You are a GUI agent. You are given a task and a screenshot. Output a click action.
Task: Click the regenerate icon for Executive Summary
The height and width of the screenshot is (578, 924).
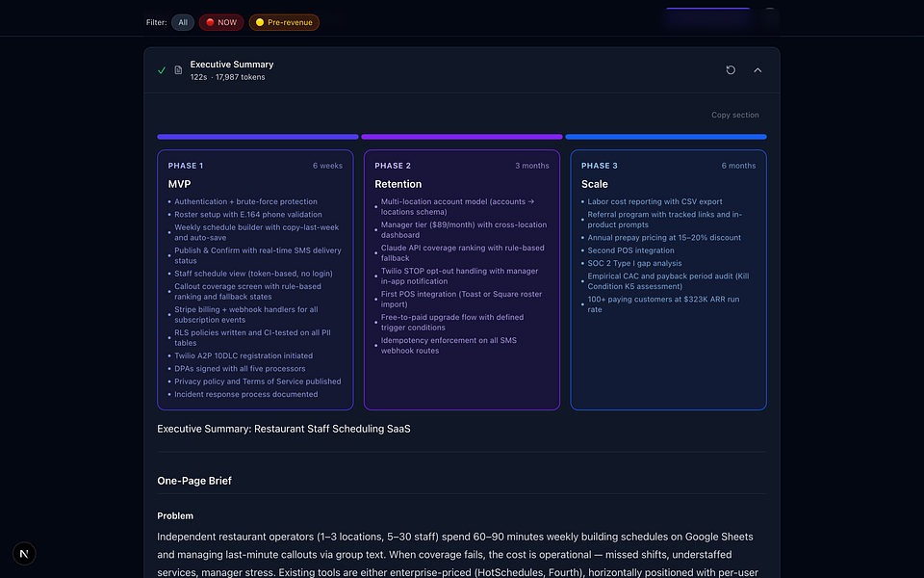click(731, 70)
